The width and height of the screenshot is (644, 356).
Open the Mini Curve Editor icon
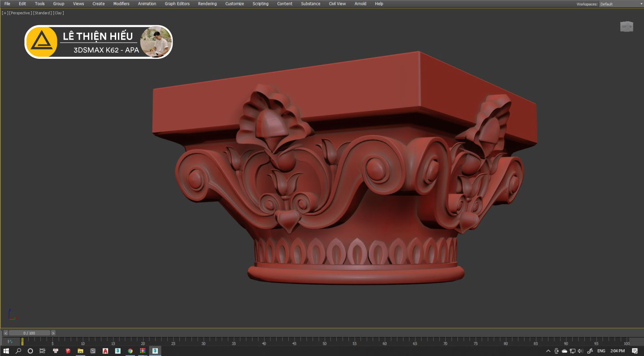(x=10, y=342)
